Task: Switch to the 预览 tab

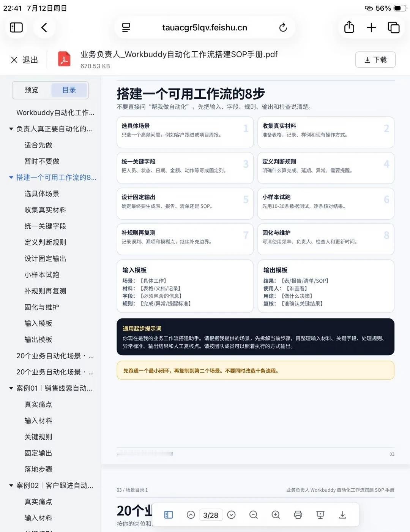Action: tap(32, 90)
